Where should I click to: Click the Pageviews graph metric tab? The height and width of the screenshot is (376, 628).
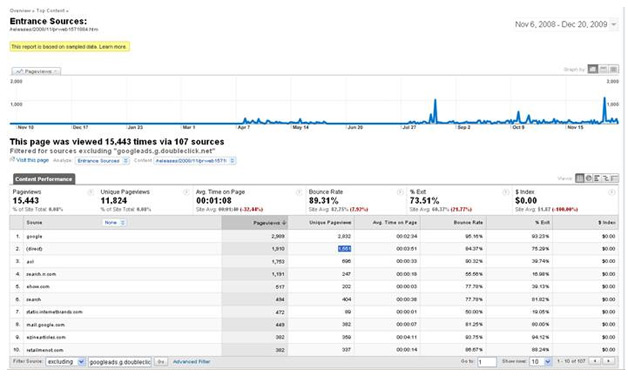(36, 71)
